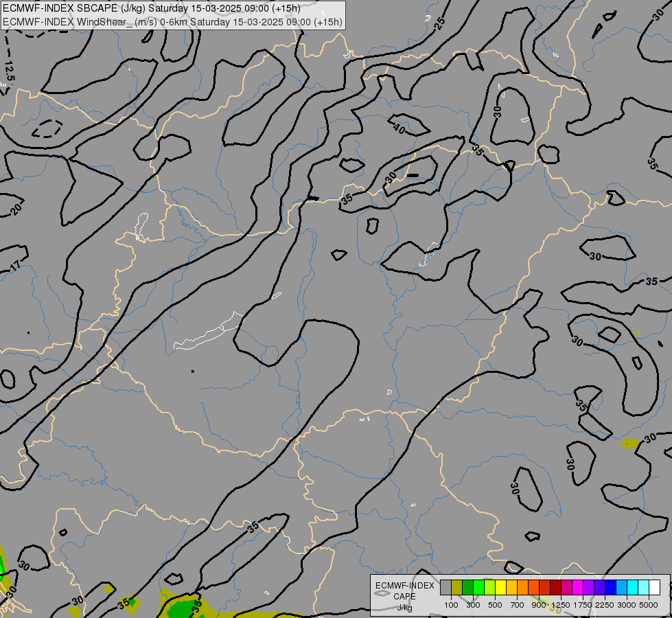Click the 20 contour label at the left edge
This screenshot has height=618, width=672.
[x=15, y=209]
